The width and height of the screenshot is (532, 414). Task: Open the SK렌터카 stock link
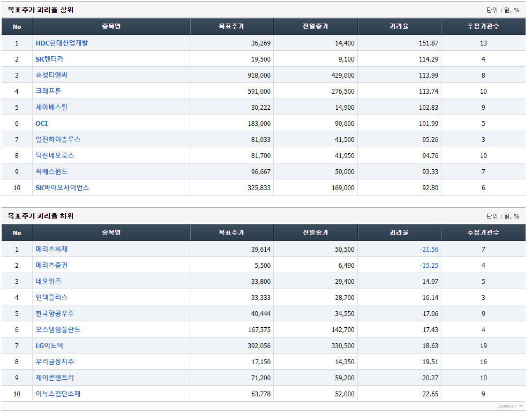tap(49, 59)
